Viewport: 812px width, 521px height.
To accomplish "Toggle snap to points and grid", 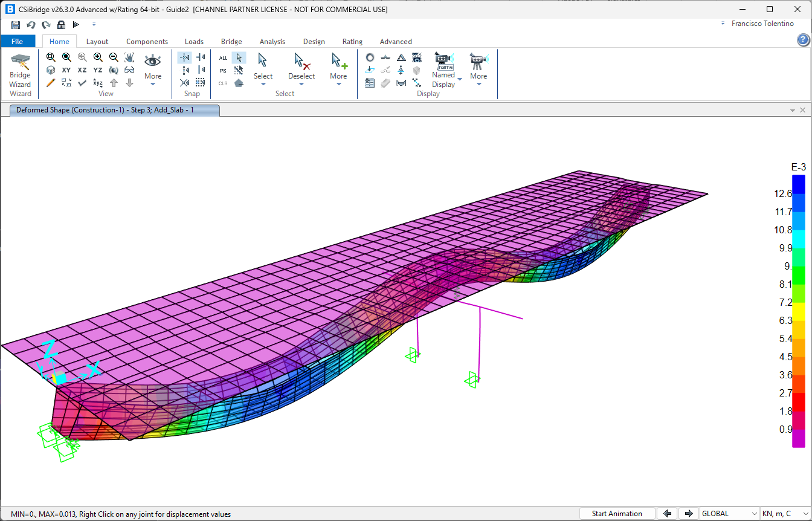I will click(184, 57).
